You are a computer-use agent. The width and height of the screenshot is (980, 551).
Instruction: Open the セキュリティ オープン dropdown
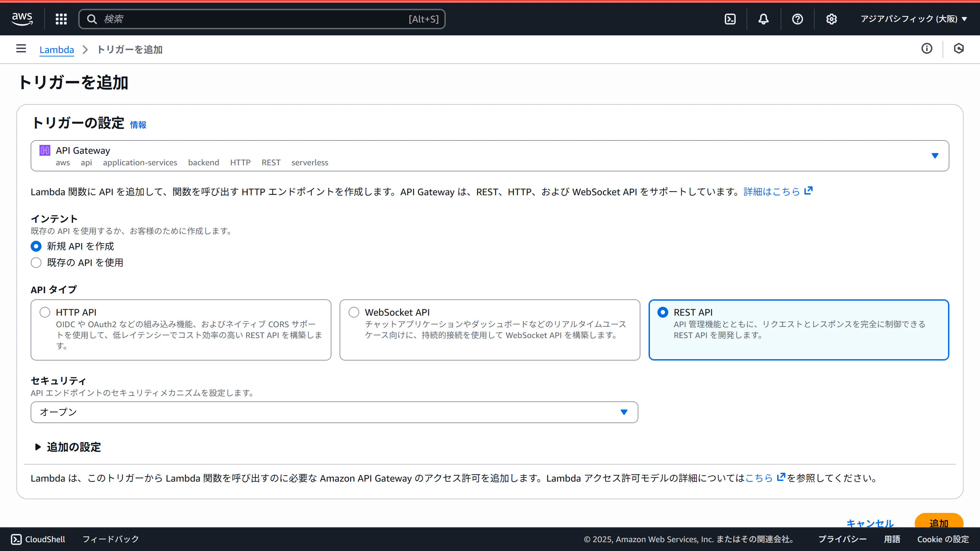pos(334,412)
